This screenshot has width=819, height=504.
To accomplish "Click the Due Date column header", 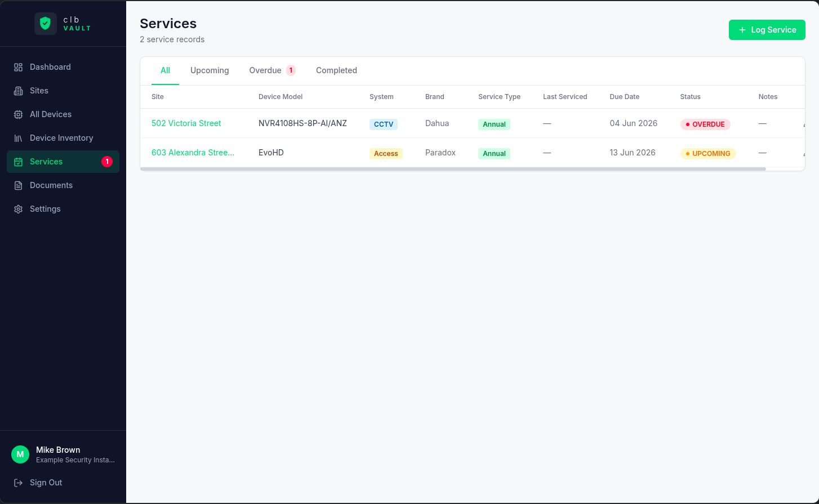I will tap(625, 97).
